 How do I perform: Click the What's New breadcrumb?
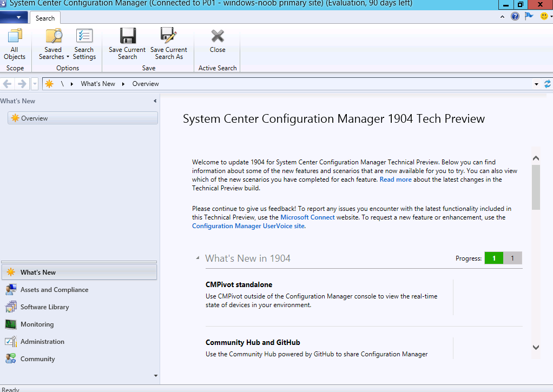(x=98, y=84)
